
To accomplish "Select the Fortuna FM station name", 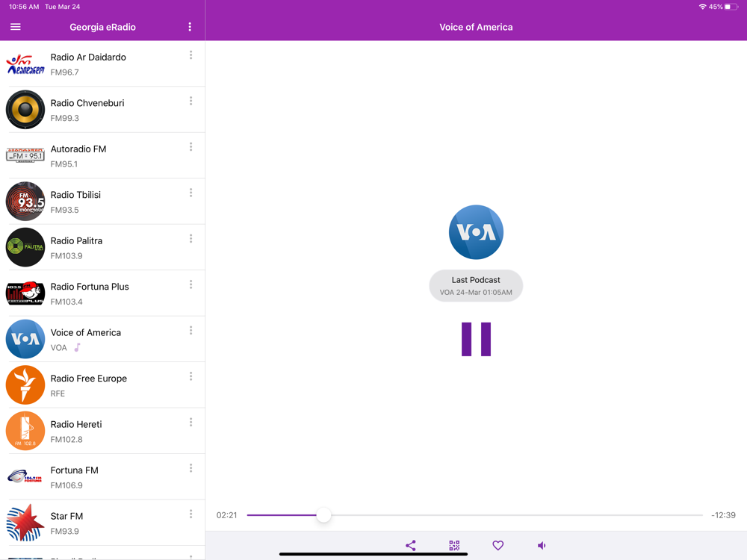I will (x=74, y=470).
